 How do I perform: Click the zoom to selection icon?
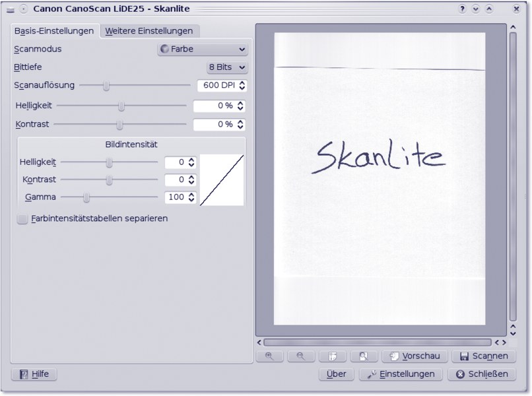[x=333, y=356]
